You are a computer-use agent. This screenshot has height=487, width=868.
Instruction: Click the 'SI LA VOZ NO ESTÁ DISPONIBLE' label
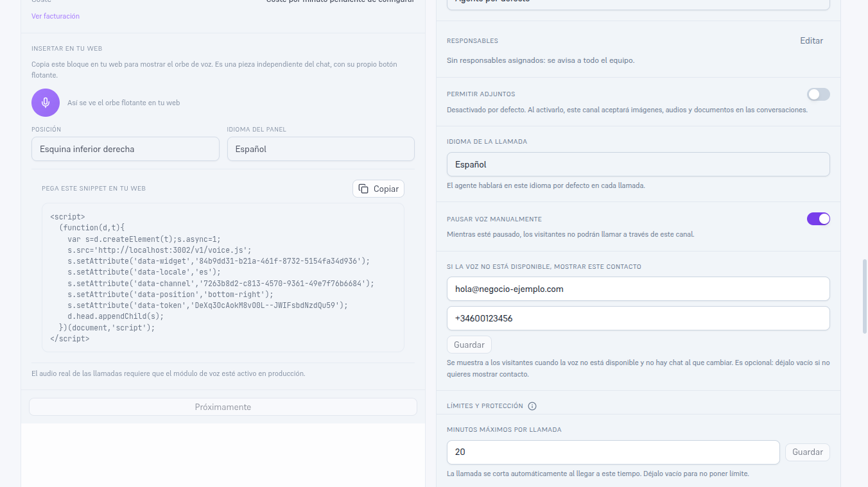pyautogui.click(x=544, y=267)
